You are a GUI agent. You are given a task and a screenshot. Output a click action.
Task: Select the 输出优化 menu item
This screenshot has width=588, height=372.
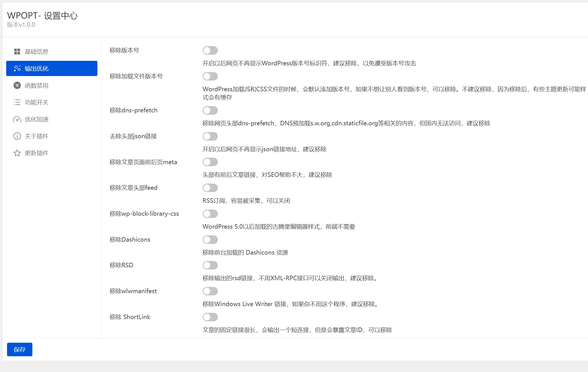click(x=52, y=68)
